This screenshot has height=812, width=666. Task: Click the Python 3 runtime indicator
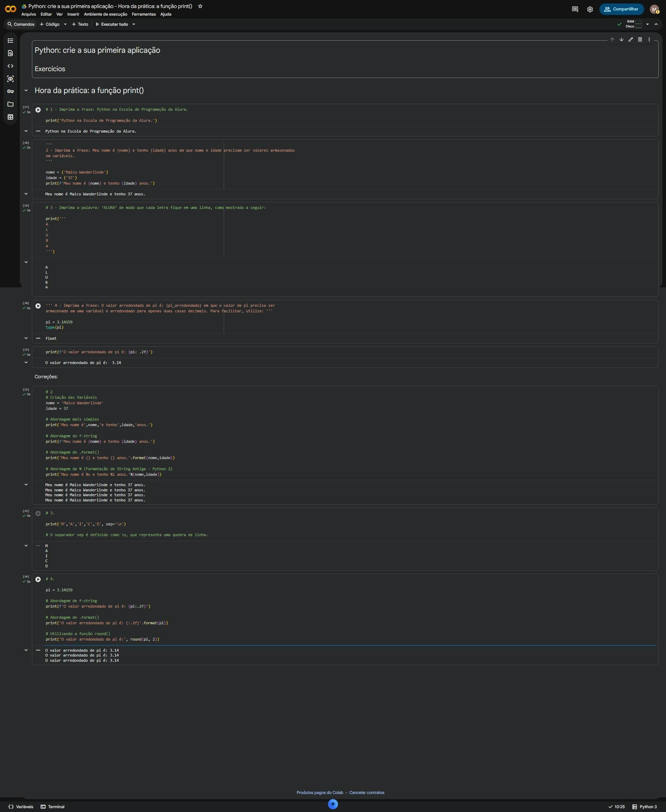(x=644, y=807)
